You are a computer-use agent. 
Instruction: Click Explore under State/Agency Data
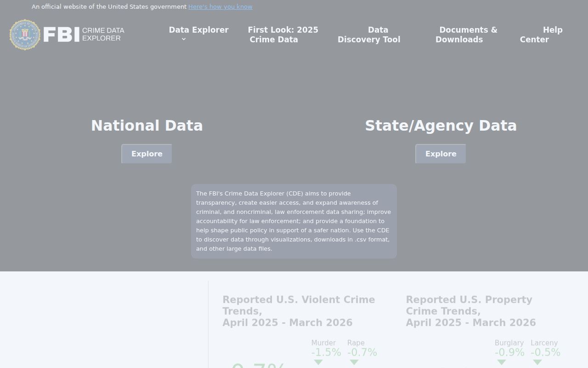441,154
